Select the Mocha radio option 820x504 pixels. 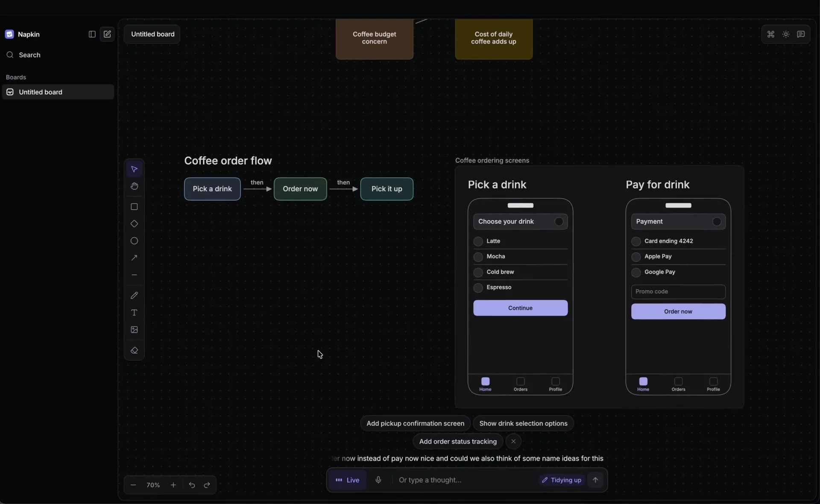click(478, 257)
